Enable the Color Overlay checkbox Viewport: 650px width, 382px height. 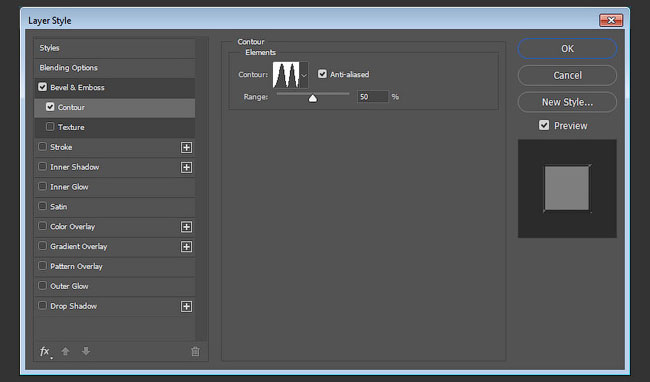[x=42, y=226]
